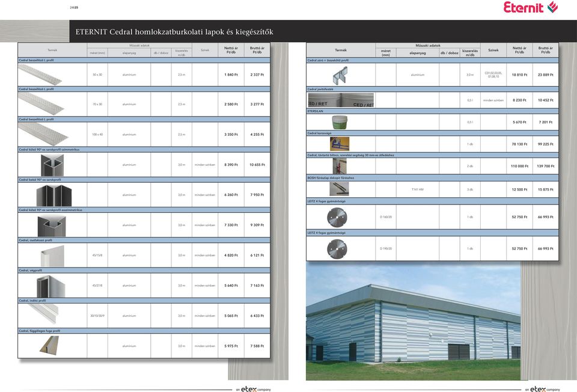This screenshot has width=577, height=392.
Task: Click the gross price 7 201 Ft
Action: pos(546,122)
